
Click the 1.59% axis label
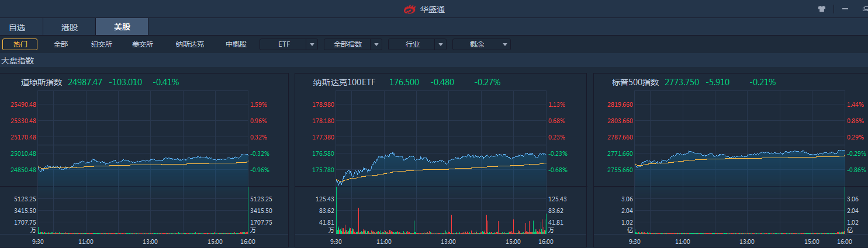(259, 105)
